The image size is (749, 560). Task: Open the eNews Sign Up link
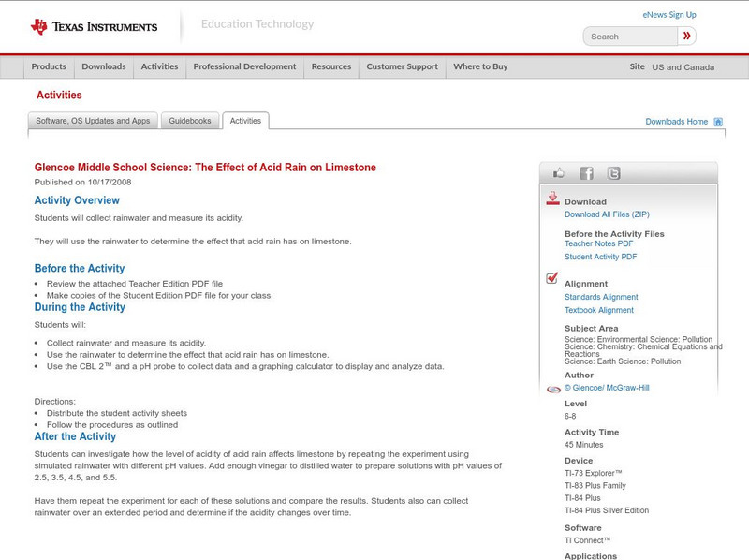669,15
